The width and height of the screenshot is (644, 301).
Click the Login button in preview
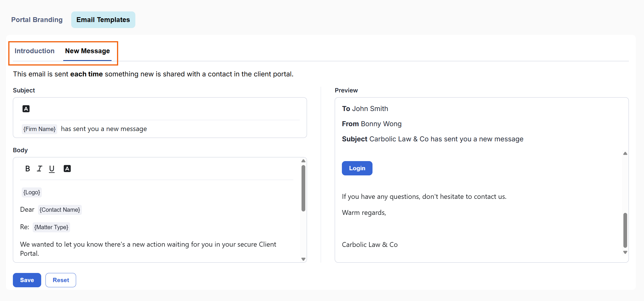(357, 168)
